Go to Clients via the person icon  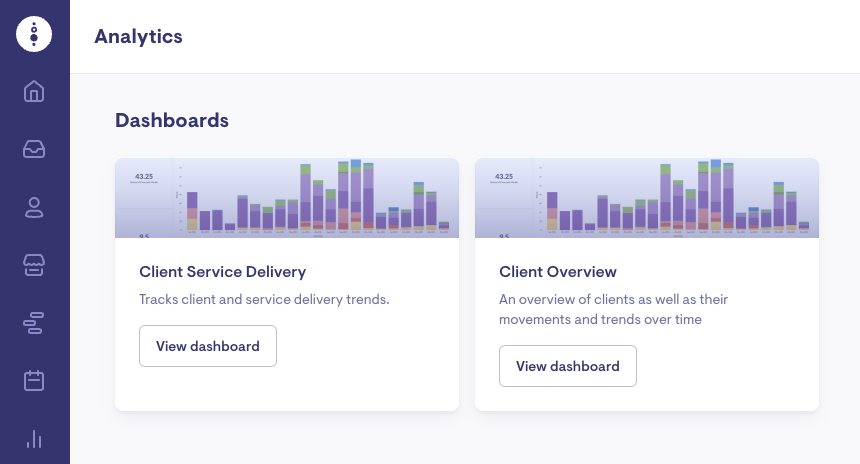pos(34,207)
